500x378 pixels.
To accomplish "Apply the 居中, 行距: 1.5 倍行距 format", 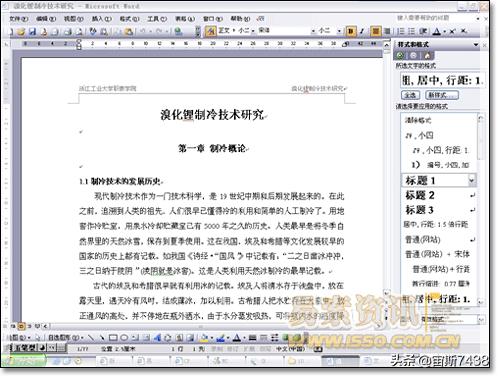I will click(x=436, y=224).
